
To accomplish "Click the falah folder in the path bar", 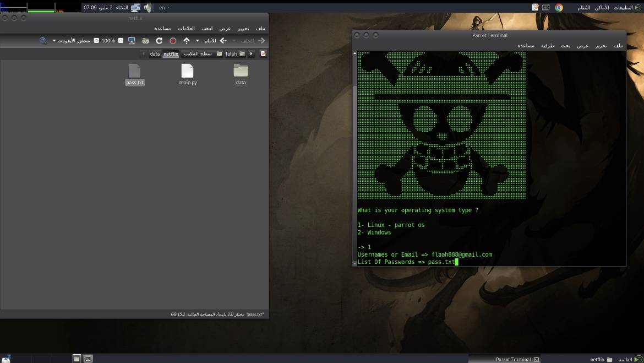I will point(231,54).
